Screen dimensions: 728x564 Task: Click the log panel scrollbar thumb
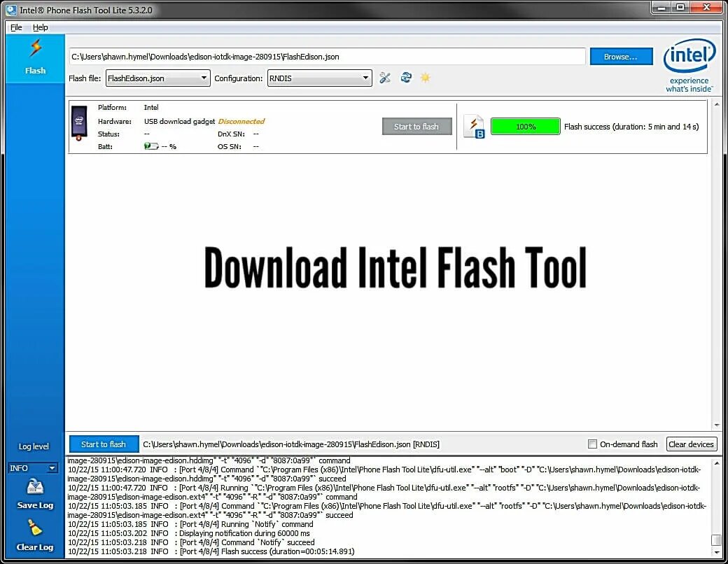(716, 540)
